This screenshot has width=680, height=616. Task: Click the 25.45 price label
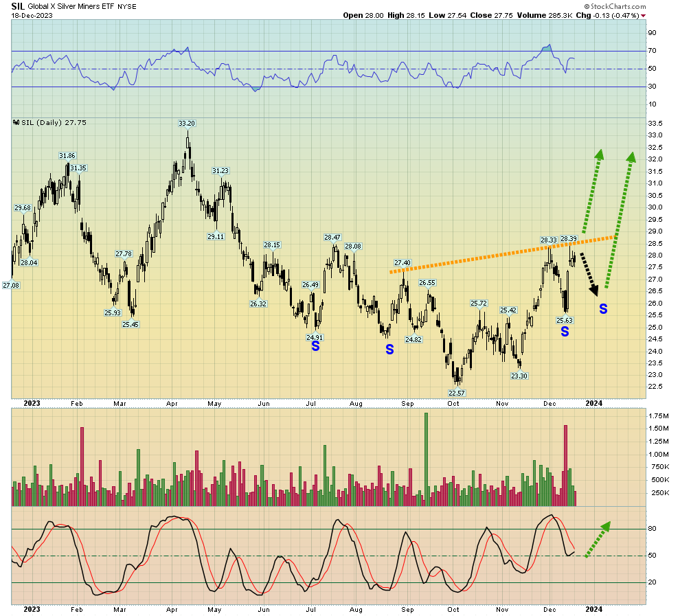pos(131,324)
